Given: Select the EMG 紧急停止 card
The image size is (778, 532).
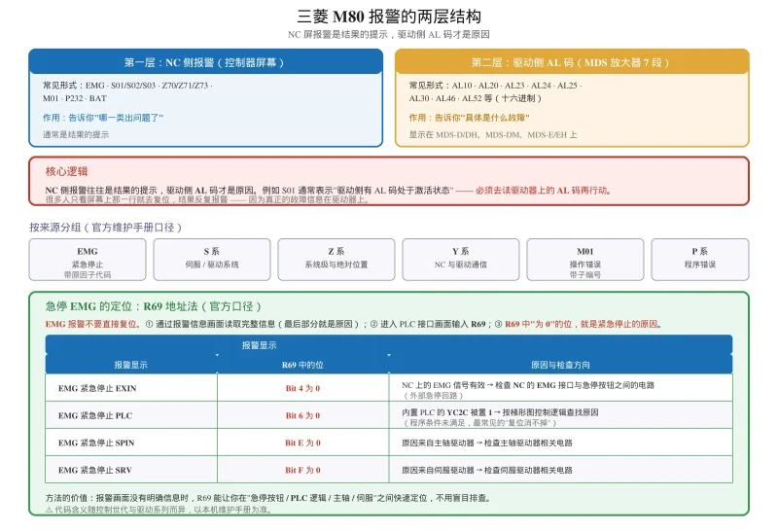Looking at the screenshot, I should point(88,260).
